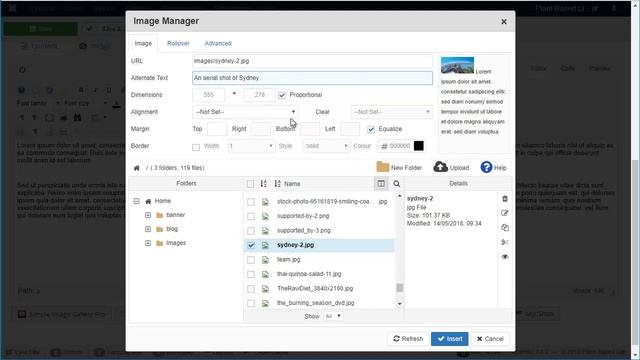
Task: Select the sydney-2.jpg file name
Action: [x=296, y=245]
